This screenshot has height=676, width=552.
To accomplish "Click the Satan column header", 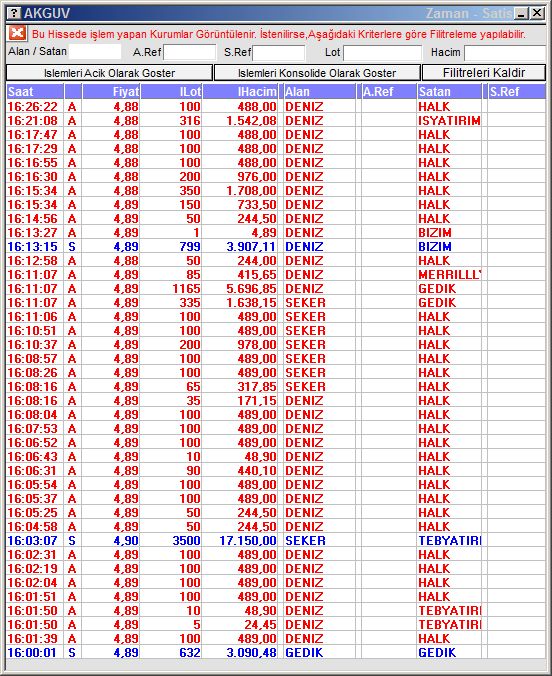I will point(449,92).
